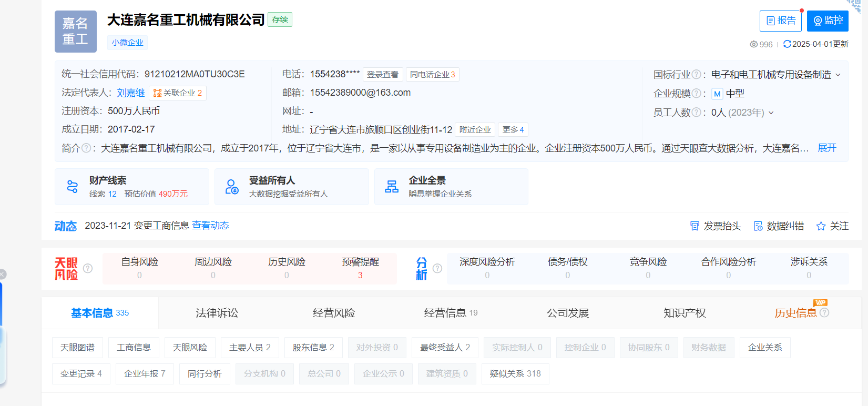The height and width of the screenshot is (406, 868).
Task: Click the 嘉名重工 company logo tile
Action: (76, 32)
